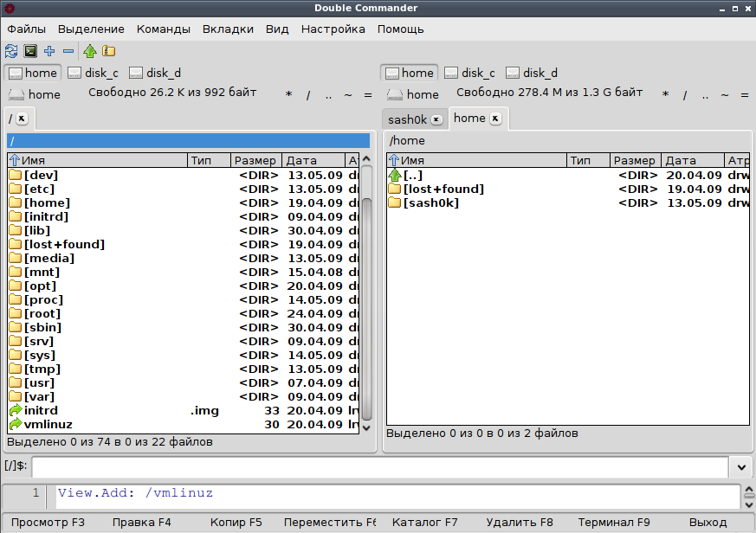Click the yellow folder icon in the toolbar
Screen dimensions: 756x533
tap(108, 50)
